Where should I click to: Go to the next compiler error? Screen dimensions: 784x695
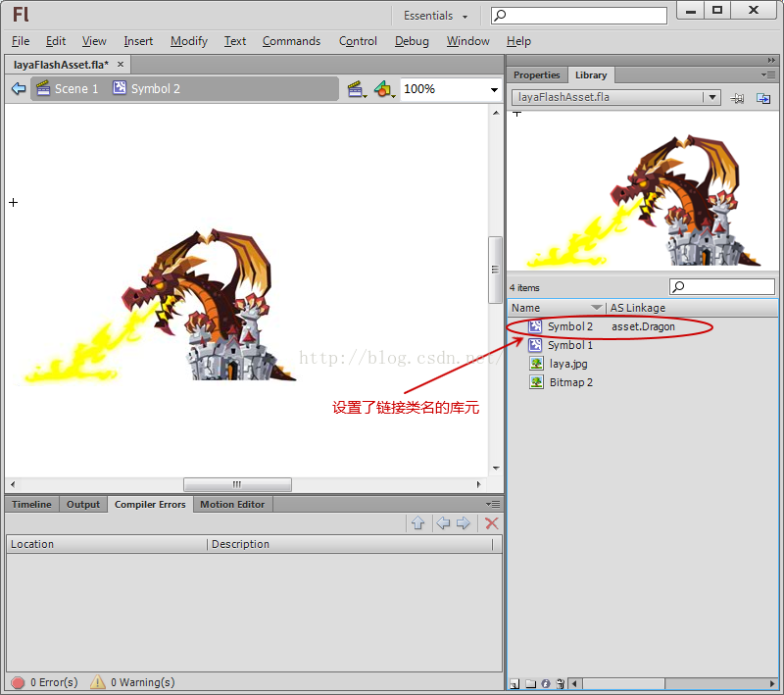[x=464, y=523]
